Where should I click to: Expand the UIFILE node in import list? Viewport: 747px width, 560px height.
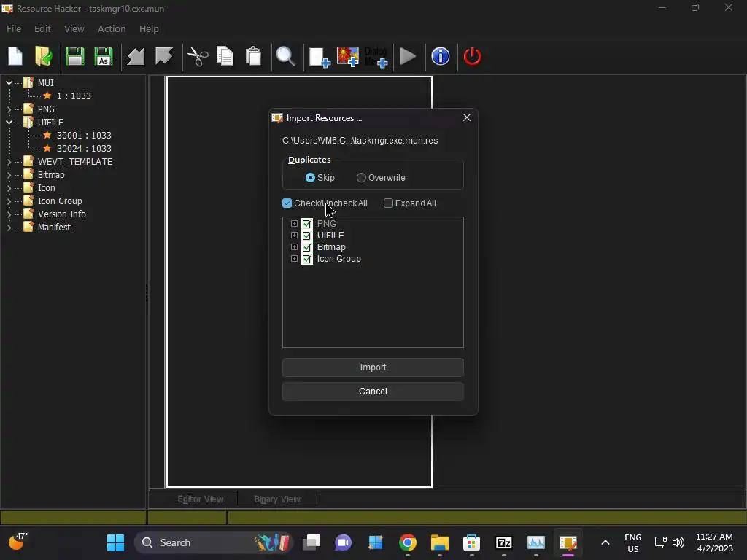click(295, 236)
